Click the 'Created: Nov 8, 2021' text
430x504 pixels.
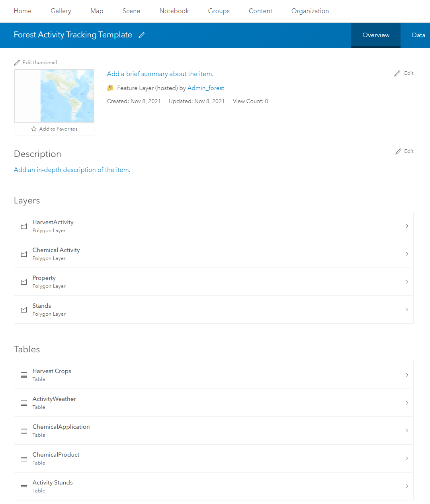coord(134,102)
